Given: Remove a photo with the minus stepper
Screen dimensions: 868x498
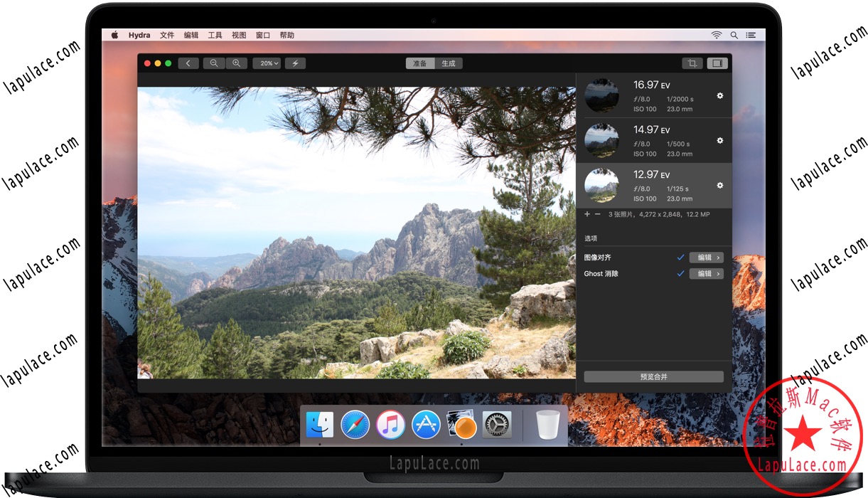Looking at the screenshot, I should click(x=598, y=214).
